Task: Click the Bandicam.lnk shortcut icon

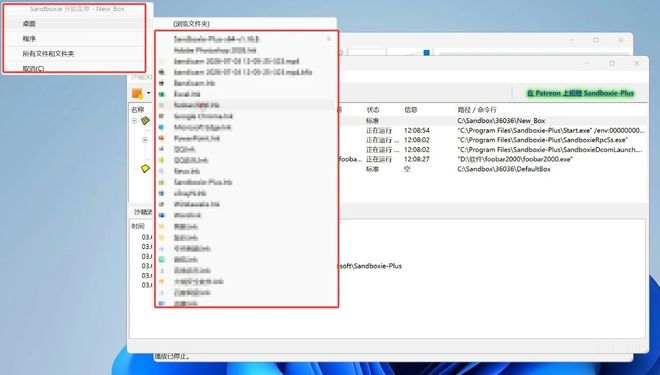Action: pyautogui.click(x=162, y=83)
